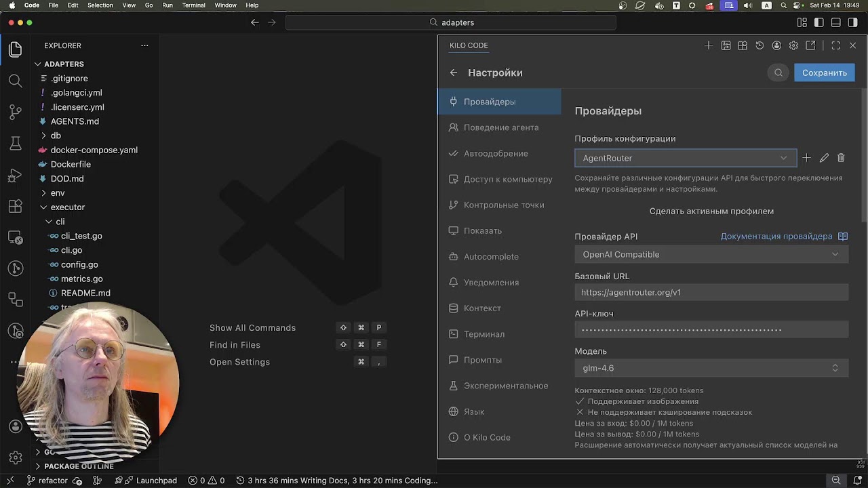Expand the db folder in Explorer

56,136
